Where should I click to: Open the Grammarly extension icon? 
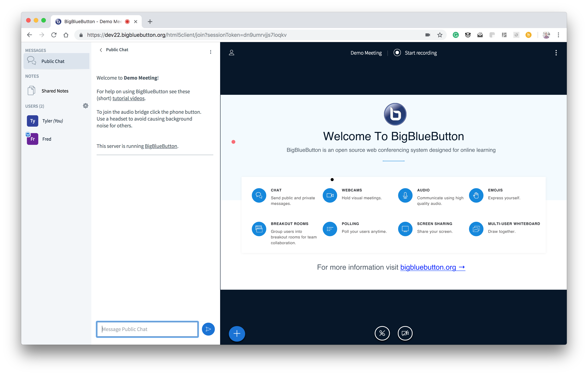coord(455,35)
